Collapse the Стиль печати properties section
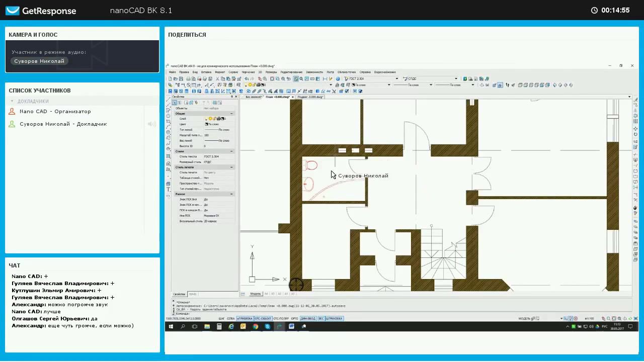The image size is (644, 362). point(231,167)
